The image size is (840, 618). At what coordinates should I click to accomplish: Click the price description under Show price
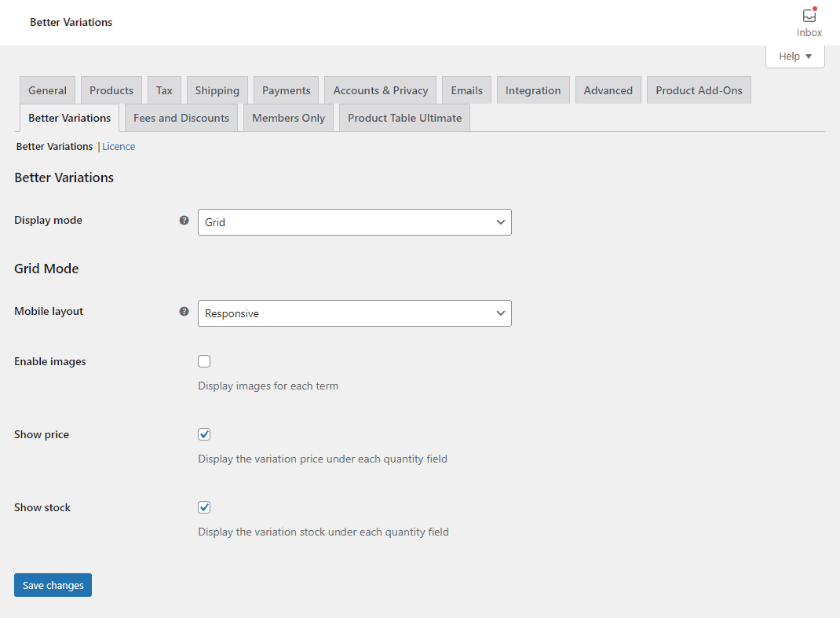tap(323, 459)
